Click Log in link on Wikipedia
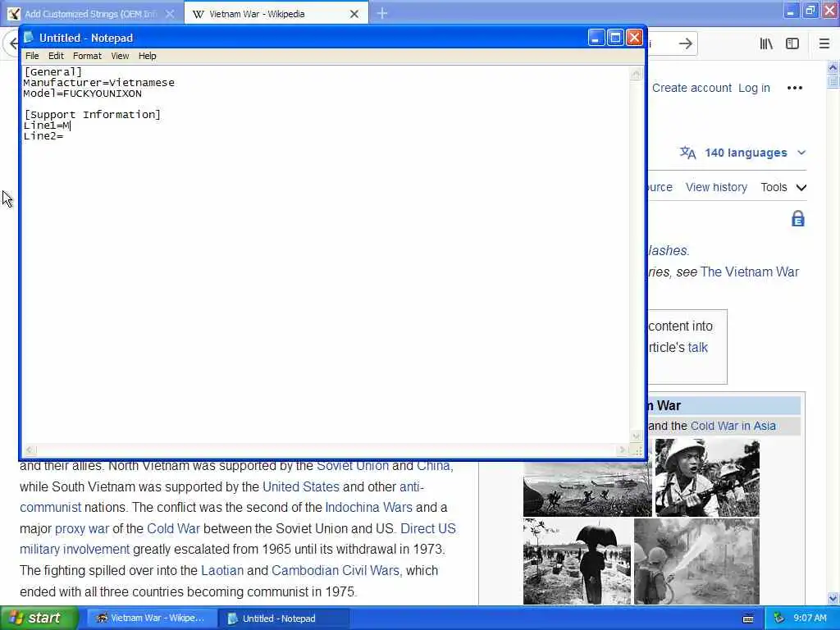Viewport: 840px width, 630px height. click(755, 88)
